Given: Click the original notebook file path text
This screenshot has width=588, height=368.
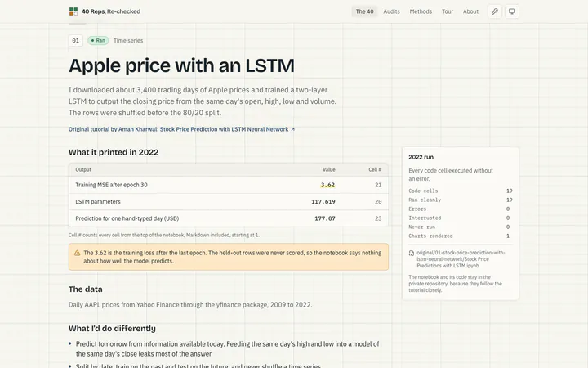Looking at the screenshot, I should click(461, 259).
